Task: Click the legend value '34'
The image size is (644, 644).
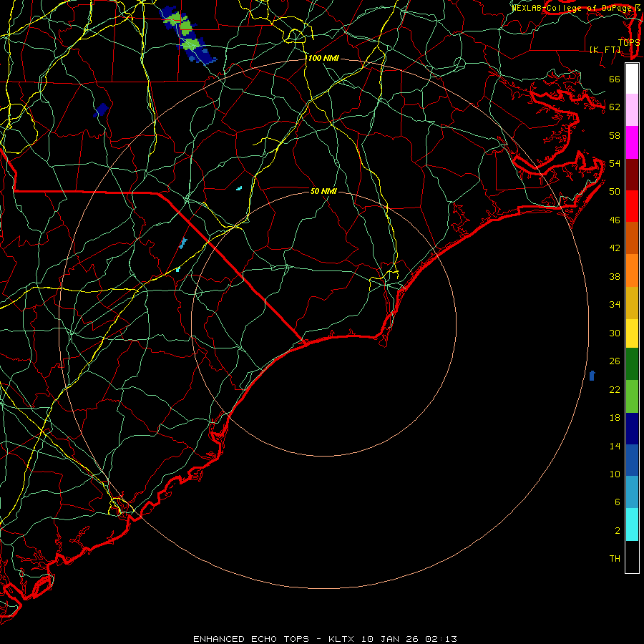Action: point(615,305)
